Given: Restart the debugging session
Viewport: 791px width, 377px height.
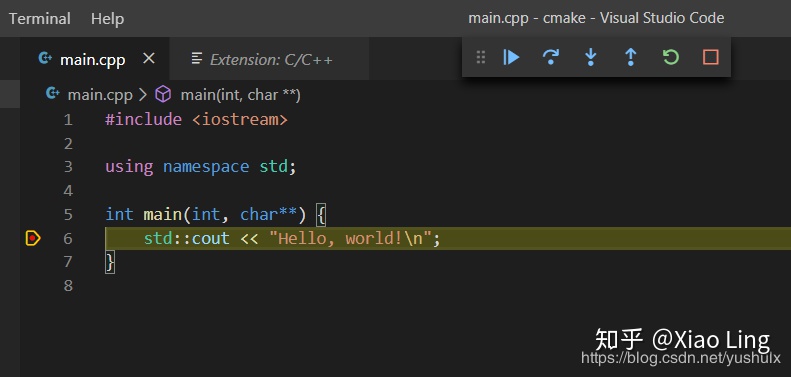Looking at the screenshot, I should pyautogui.click(x=670, y=57).
